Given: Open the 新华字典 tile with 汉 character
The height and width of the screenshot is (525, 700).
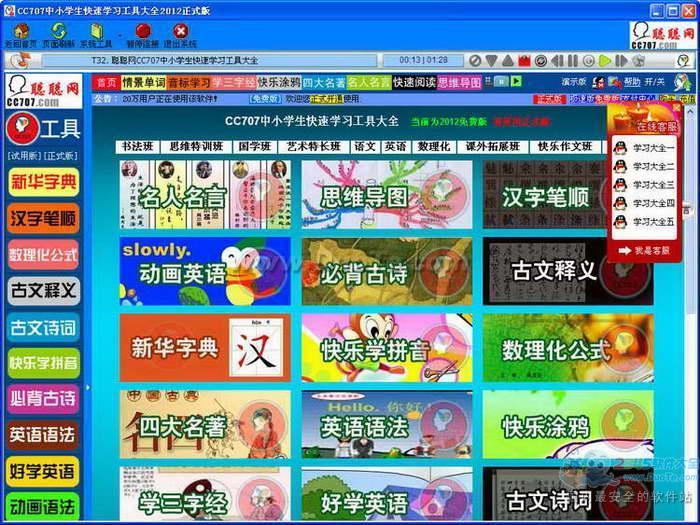Looking at the screenshot, I should (x=205, y=348).
